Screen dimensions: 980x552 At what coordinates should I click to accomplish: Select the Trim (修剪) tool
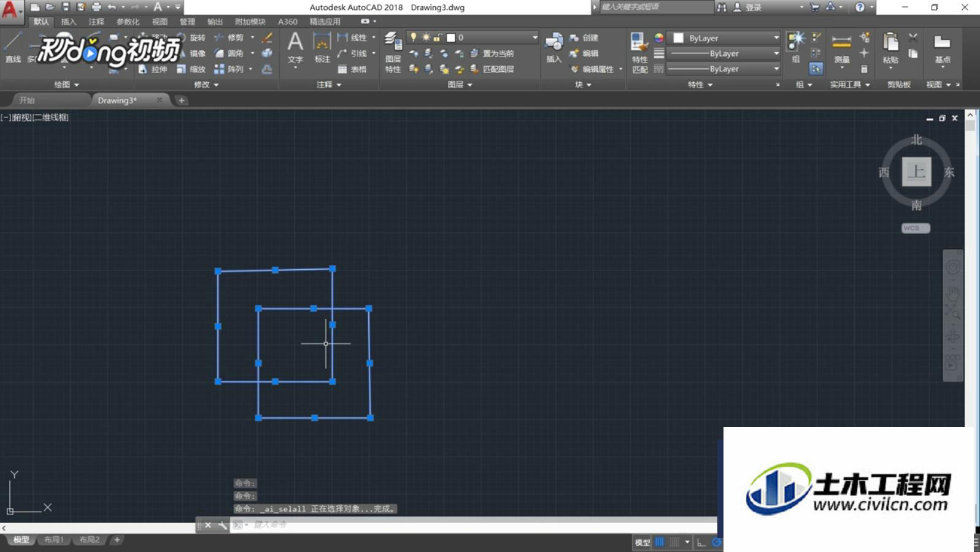[230, 38]
